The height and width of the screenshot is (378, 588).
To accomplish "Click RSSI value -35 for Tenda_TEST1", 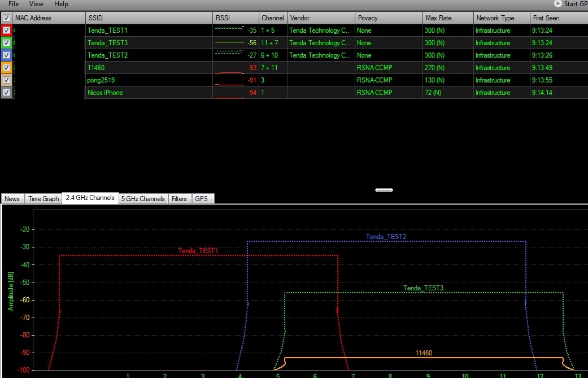I will [x=252, y=31].
